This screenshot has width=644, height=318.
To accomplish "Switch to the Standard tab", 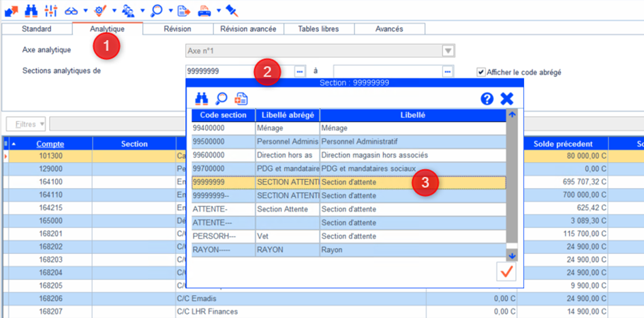I will coord(36,29).
